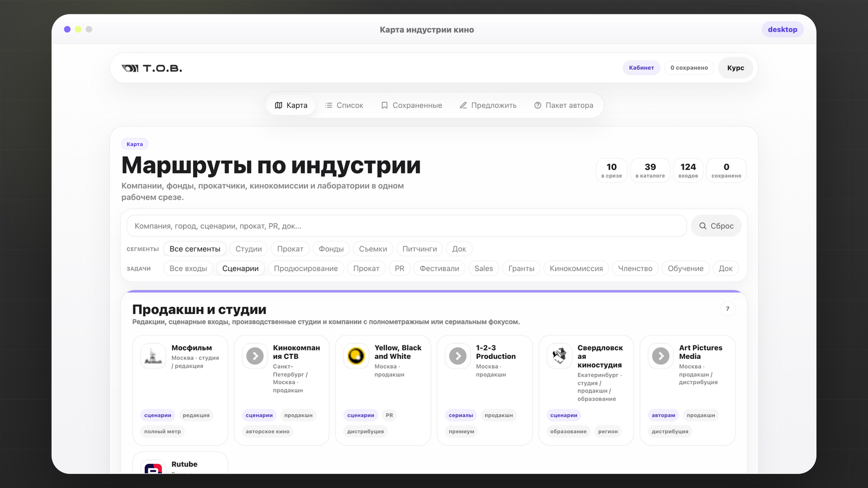This screenshot has height=488, width=868.
Task: Toggle the Членство task filter
Action: pos(635,269)
